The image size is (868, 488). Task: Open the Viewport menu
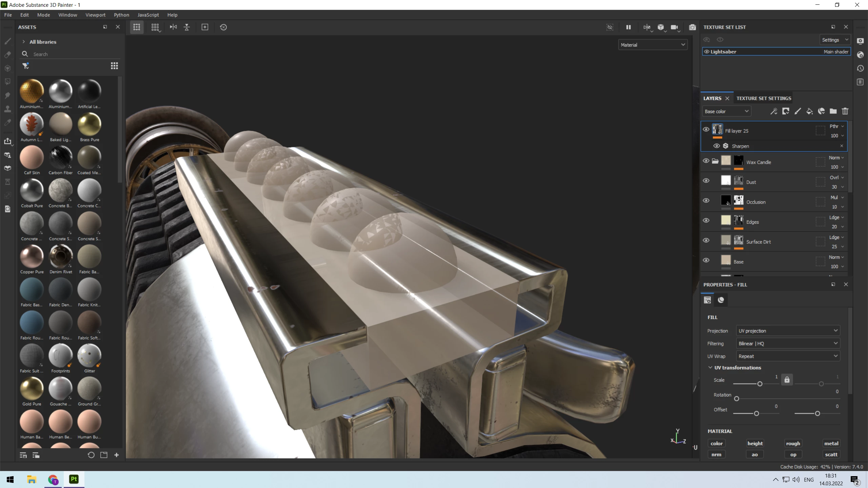[x=95, y=15]
